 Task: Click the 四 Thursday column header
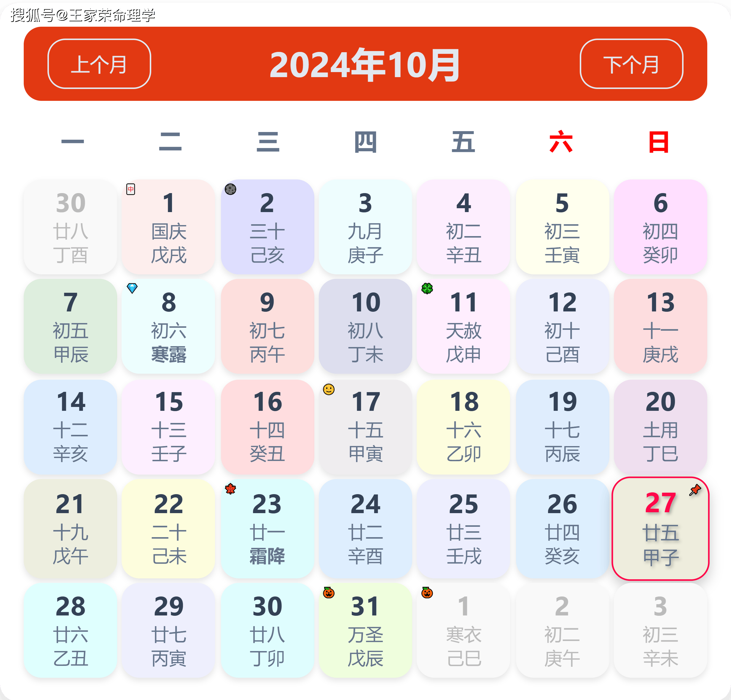point(365,142)
